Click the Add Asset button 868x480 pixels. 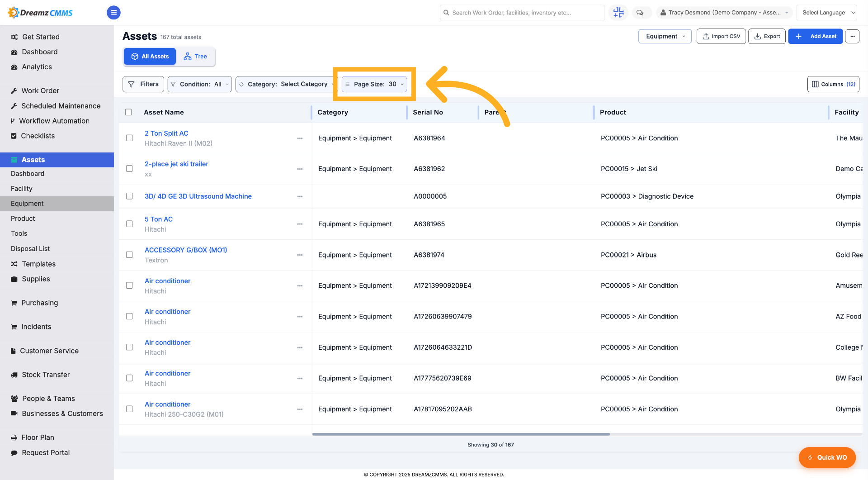816,36
